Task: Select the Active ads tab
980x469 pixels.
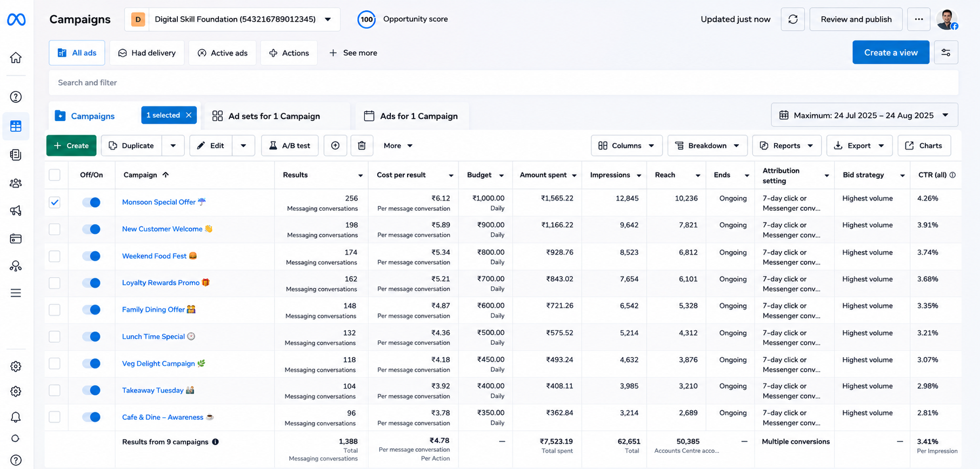Action: pyautogui.click(x=222, y=53)
